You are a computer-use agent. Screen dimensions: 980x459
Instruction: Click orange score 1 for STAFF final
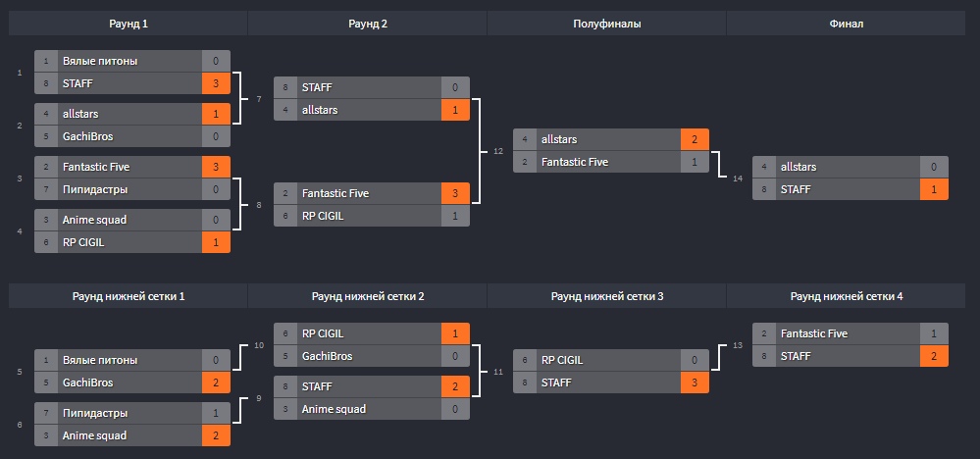coord(934,189)
